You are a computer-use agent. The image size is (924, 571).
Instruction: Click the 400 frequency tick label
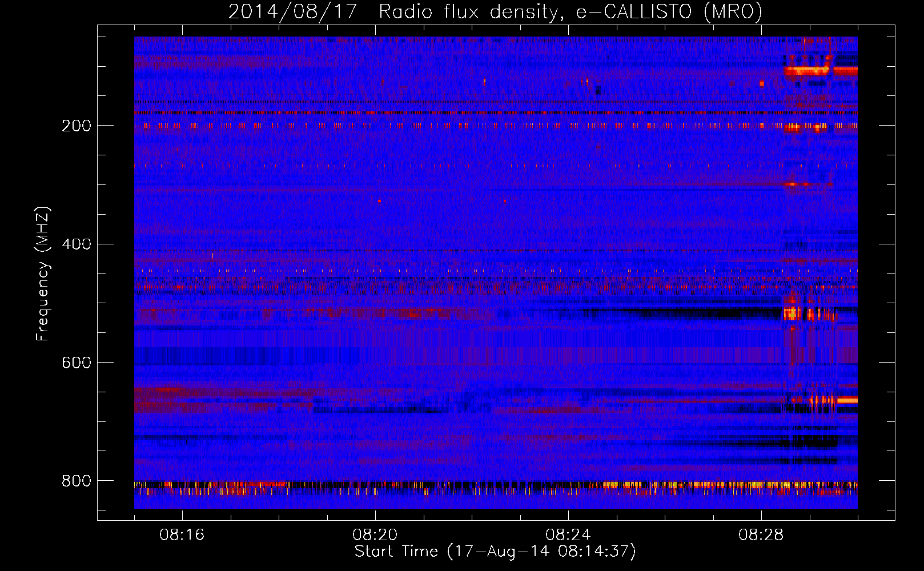[77, 244]
